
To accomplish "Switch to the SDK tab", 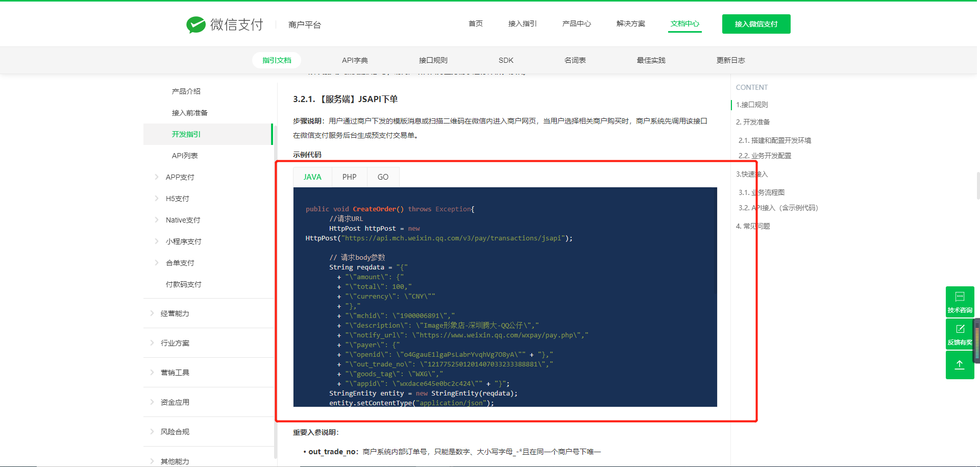I will point(506,60).
